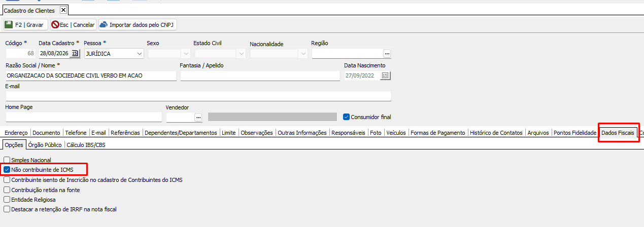This screenshot has height=227, width=644.
Task: Open the E-mail tab
Action: coord(98,133)
